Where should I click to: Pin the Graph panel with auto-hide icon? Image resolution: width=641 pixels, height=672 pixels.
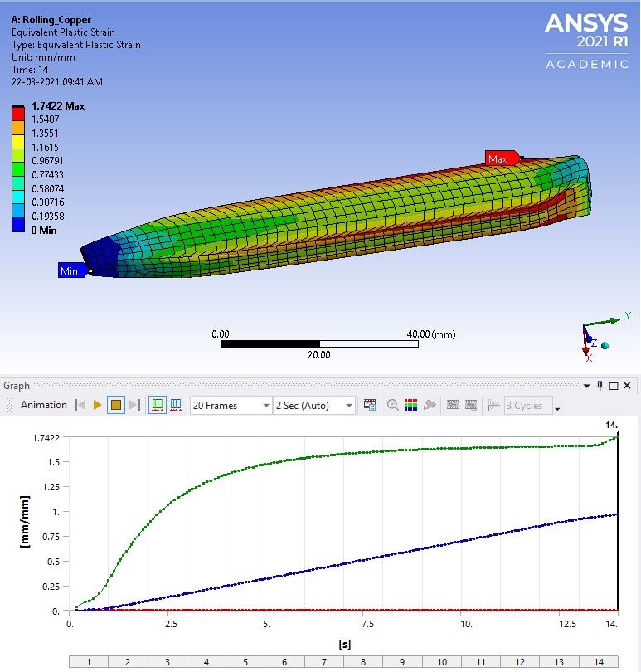(x=600, y=386)
